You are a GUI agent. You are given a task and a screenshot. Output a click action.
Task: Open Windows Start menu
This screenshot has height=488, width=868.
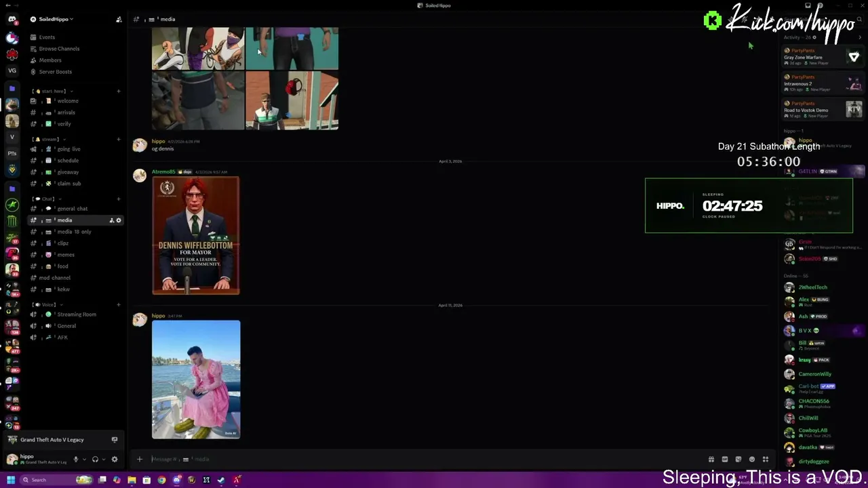10,480
